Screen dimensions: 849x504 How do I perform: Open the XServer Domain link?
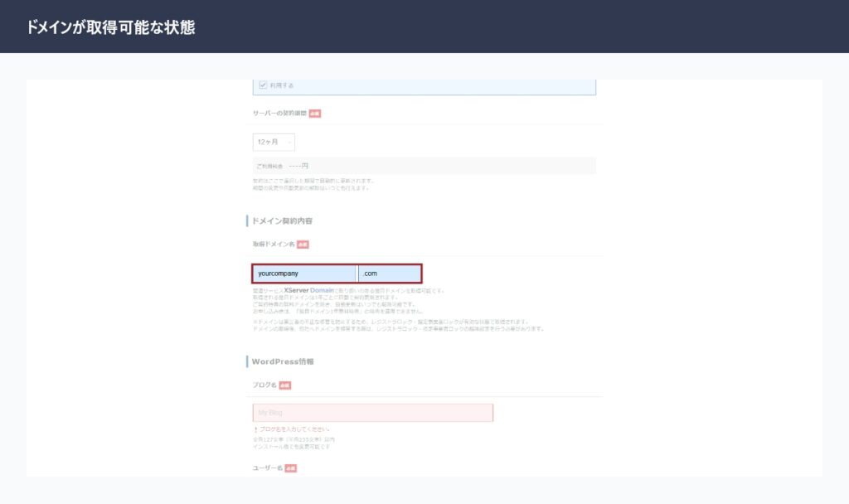click(308, 291)
